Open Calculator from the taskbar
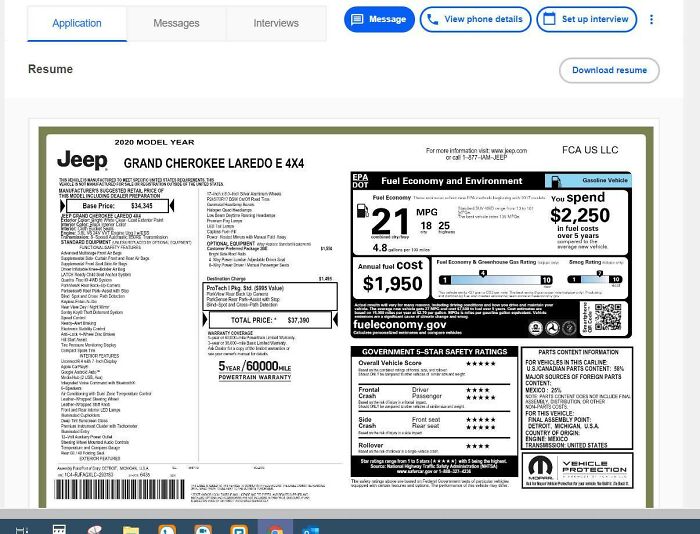Image resolution: width=700 pixels, height=534 pixels. [59, 529]
